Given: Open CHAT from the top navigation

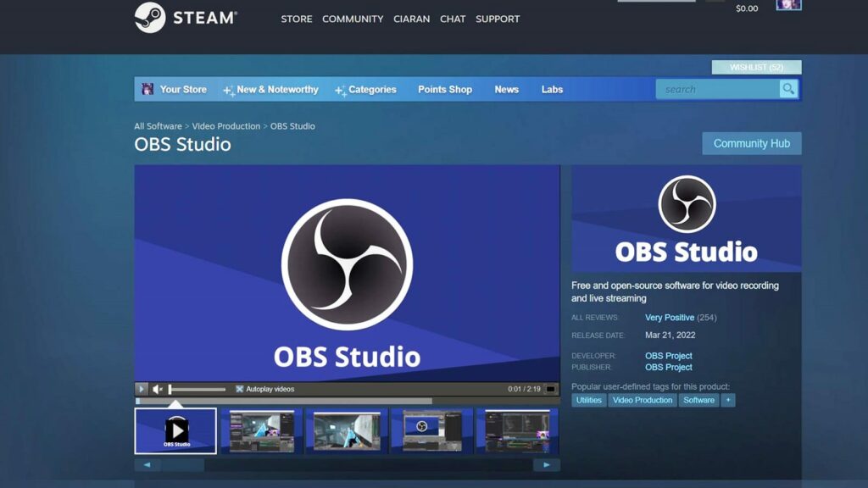Looking at the screenshot, I should 453,19.
